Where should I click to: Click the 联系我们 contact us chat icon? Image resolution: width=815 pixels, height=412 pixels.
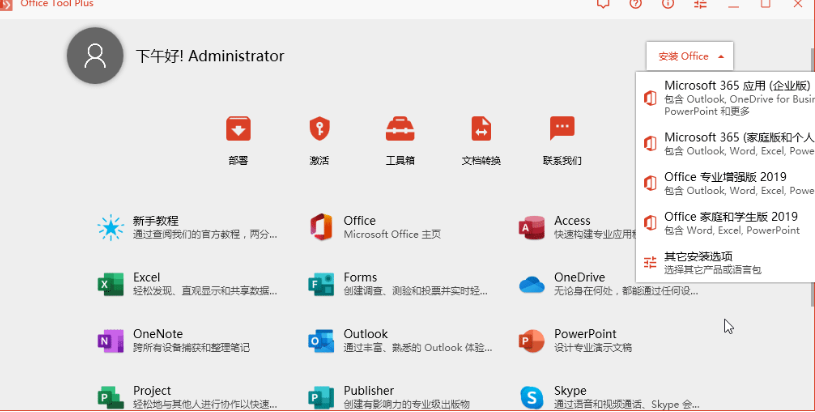pos(562,129)
